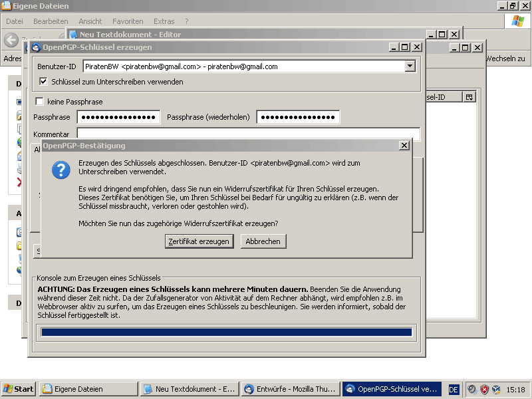This screenshot has width=532, height=399.
Task: Open the Extras menu
Action: click(164, 21)
